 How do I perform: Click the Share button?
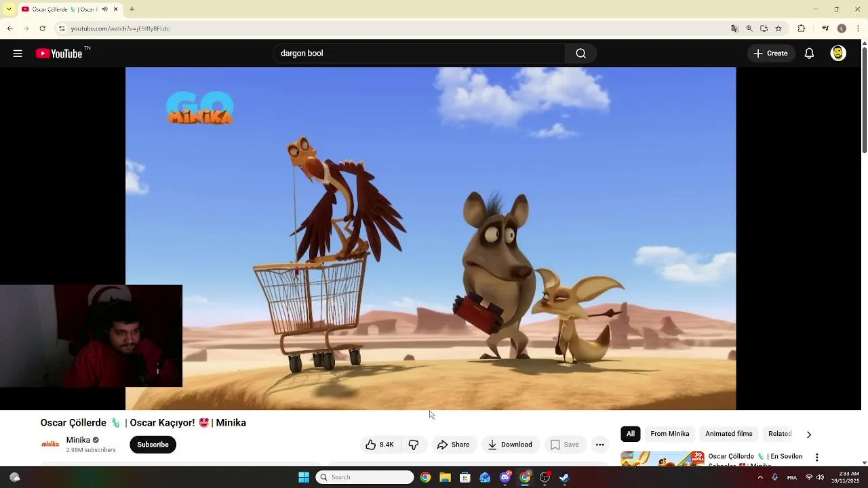(x=453, y=445)
